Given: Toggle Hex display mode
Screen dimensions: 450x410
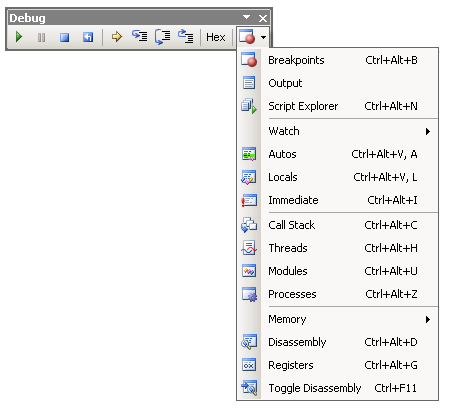Looking at the screenshot, I should (x=216, y=37).
